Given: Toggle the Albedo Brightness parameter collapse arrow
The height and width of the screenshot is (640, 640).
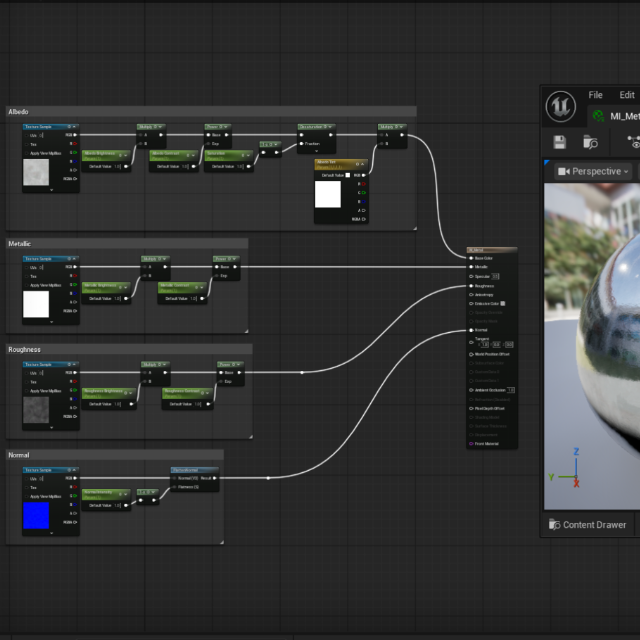Looking at the screenshot, I should pos(126,155).
